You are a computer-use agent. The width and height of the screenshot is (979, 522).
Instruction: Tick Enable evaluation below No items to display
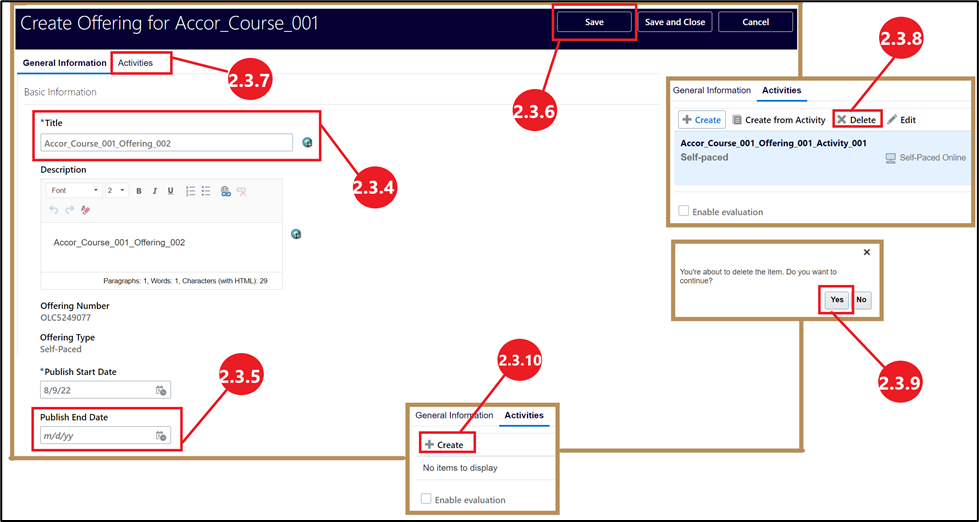coord(426,499)
